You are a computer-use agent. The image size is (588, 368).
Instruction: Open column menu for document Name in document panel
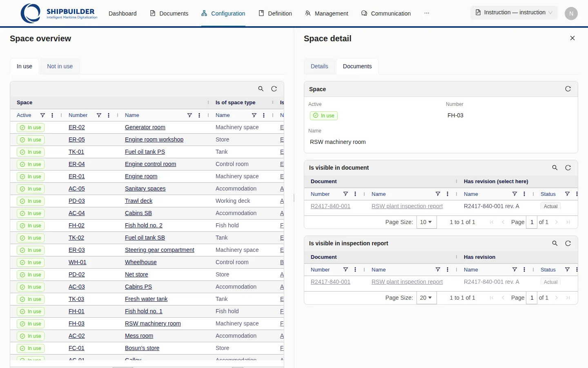(448, 194)
